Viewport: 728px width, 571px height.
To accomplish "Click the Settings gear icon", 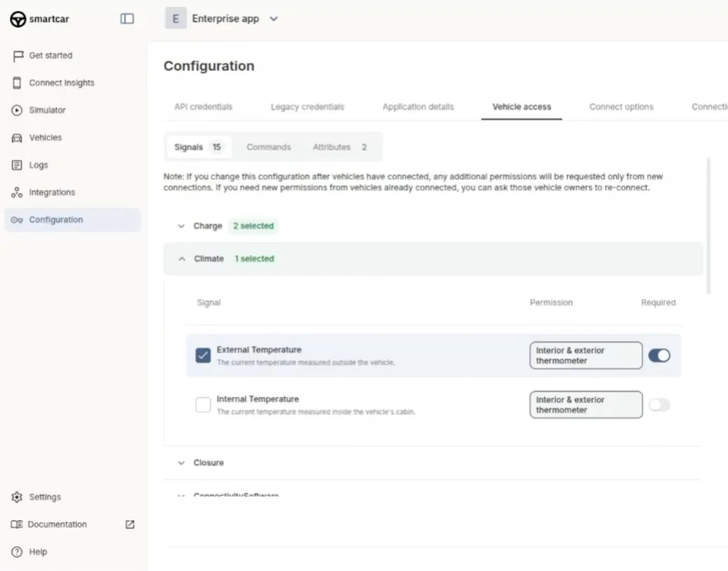I will [17, 497].
